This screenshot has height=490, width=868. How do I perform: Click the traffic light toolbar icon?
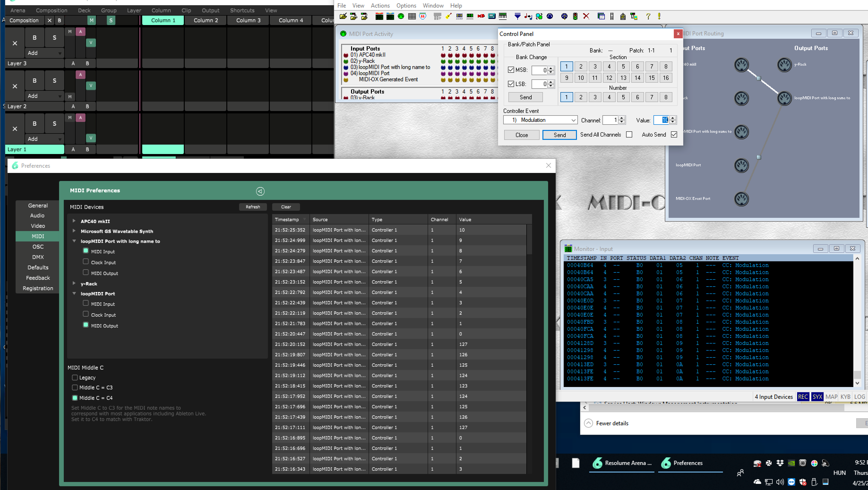coord(575,16)
